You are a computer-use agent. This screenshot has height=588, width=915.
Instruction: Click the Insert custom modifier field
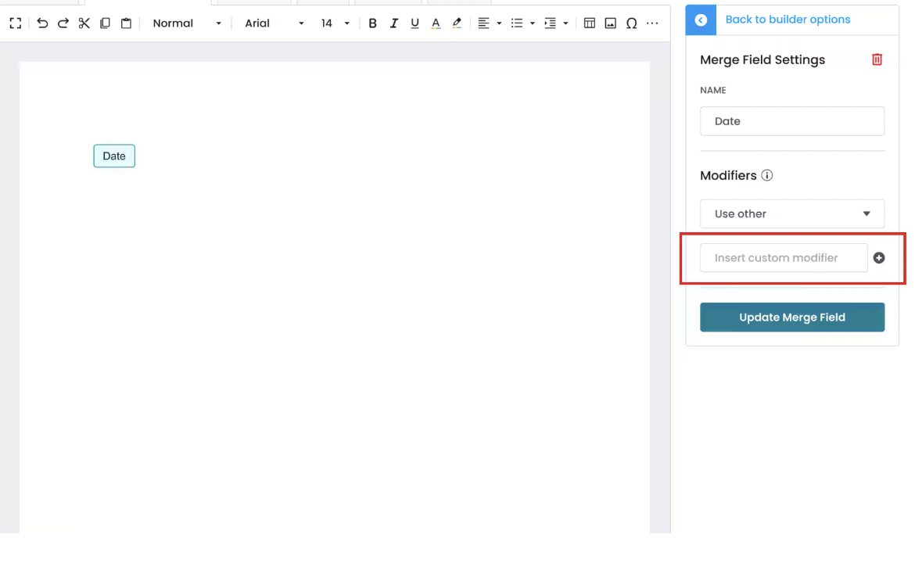783,257
